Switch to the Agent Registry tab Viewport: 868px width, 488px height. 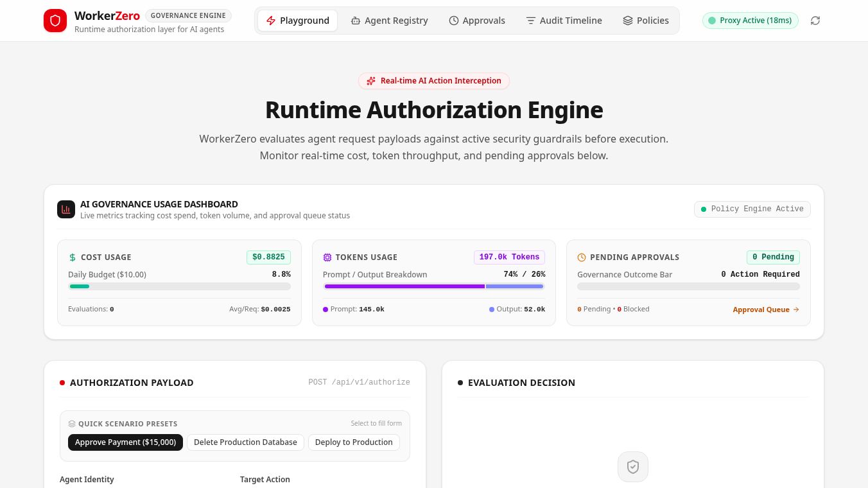(x=389, y=21)
